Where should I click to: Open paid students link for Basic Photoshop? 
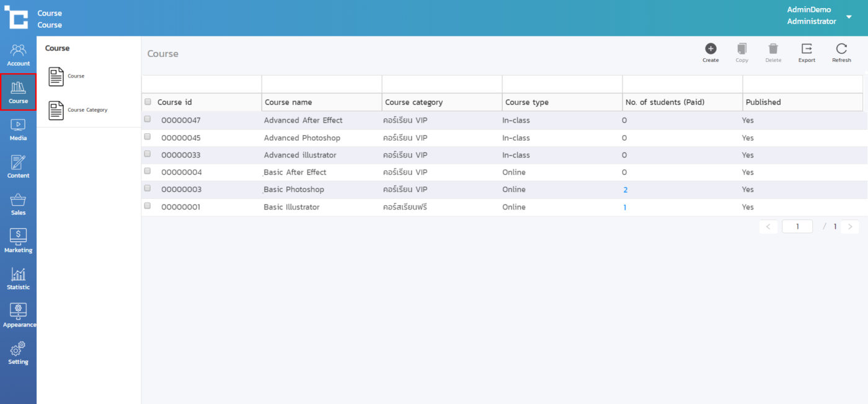coord(626,190)
